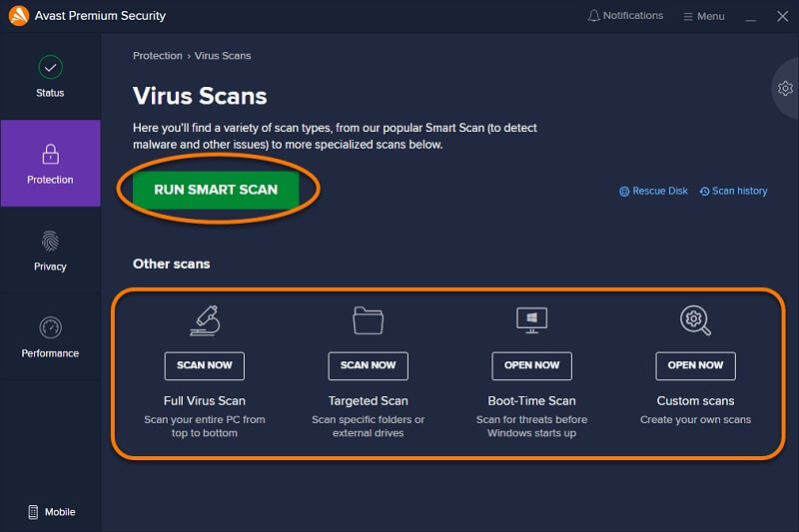Open the Mobile section label

(60, 512)
